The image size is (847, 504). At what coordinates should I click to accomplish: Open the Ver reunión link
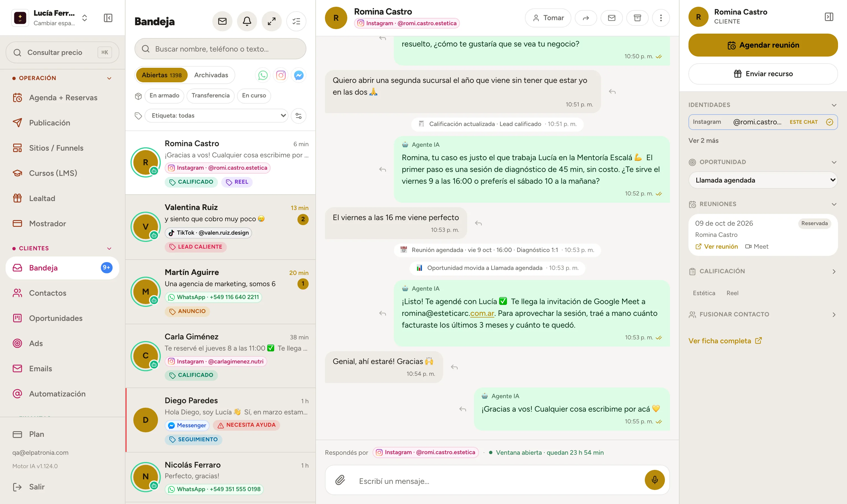click(x=716, y=247)
